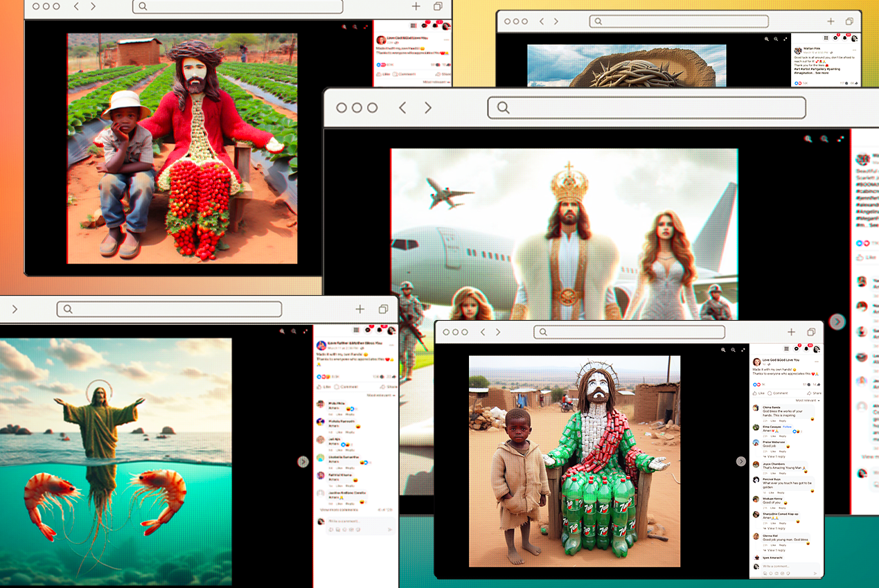Like the soda-bottle statue post
This screenshot has height=588, width=879.
pos(759,393)
